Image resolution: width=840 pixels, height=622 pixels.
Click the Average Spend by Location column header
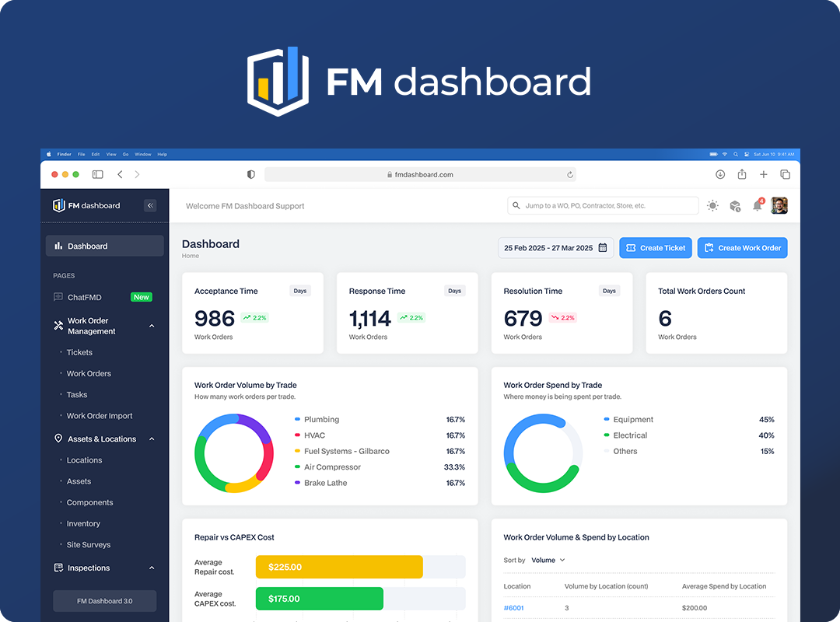[724, 587]
